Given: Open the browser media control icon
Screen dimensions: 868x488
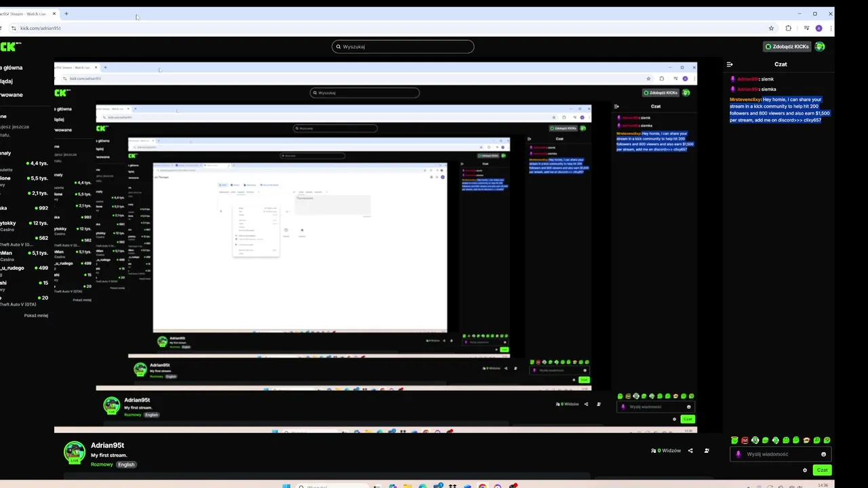Looking at the screenshot, I should pos(806,28).
